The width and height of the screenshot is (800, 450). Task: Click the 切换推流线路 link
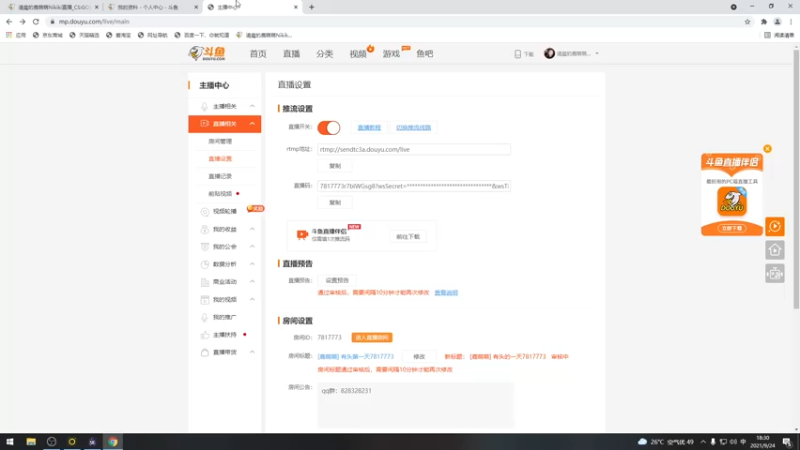413,128
